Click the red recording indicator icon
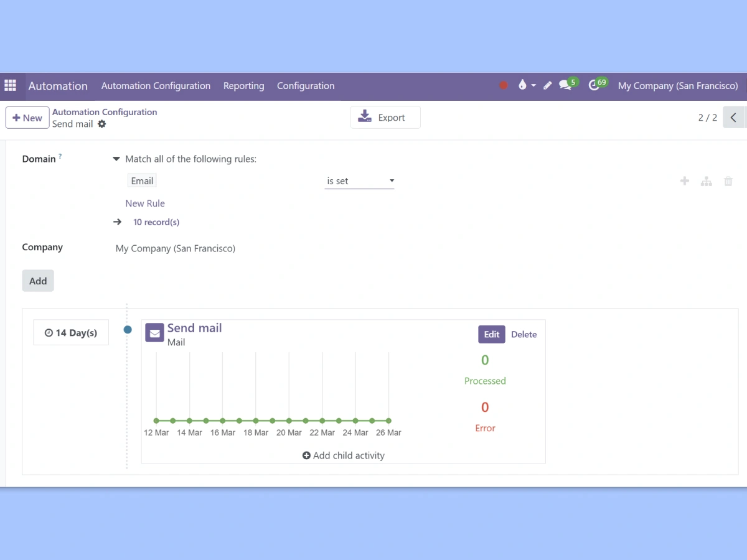The image size is (747, 560). coord(504,86)
